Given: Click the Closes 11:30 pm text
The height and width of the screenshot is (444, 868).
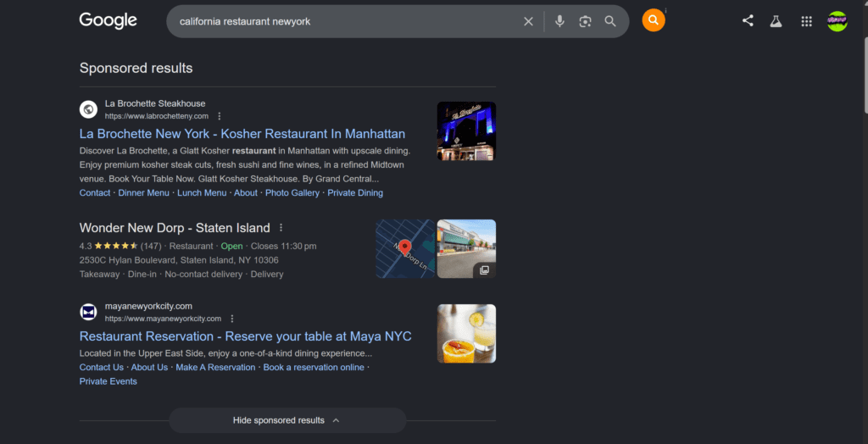Looking at the screenshot, I should pos(283,246).
